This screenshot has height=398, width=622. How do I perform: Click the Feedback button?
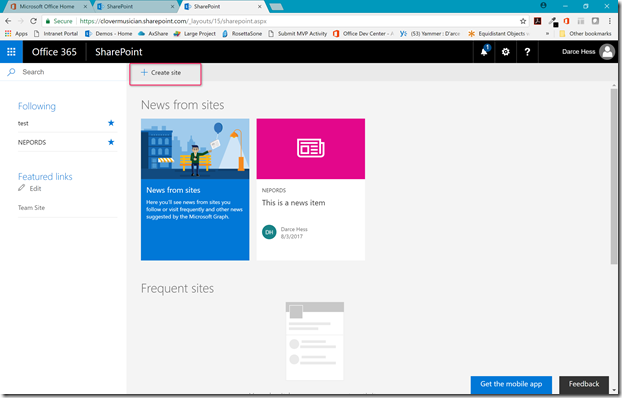584,384
